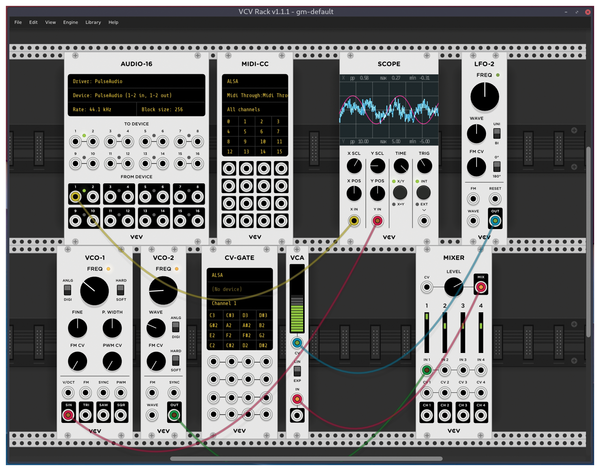Click VCA CV input jack
The height and width of the screenshot is (471, 600).
click(297, 342)
